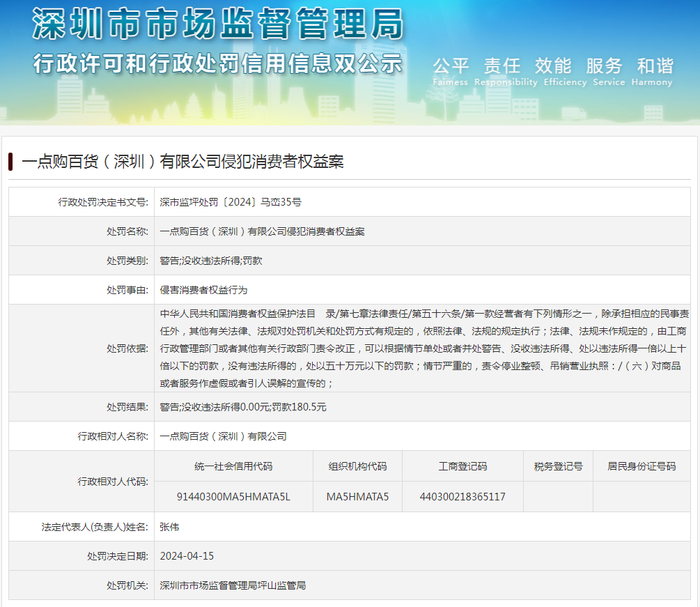Click the 行政许可和行政处罚信用信息双公示 subtitle

tap(218, 63)
